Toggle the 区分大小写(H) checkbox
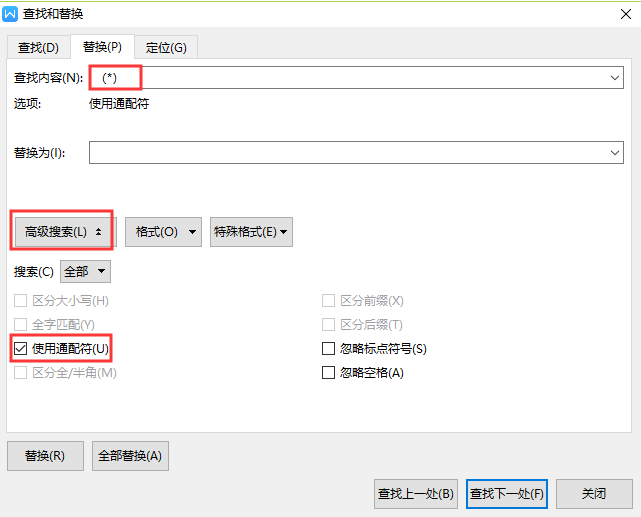 point(20,301)
